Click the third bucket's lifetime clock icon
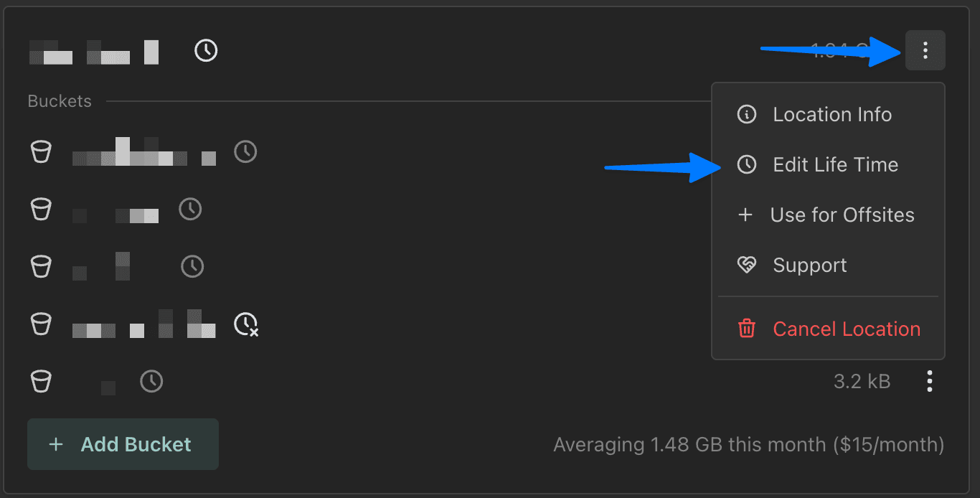This screenshot has width=980, height=498. pos(192,267)
